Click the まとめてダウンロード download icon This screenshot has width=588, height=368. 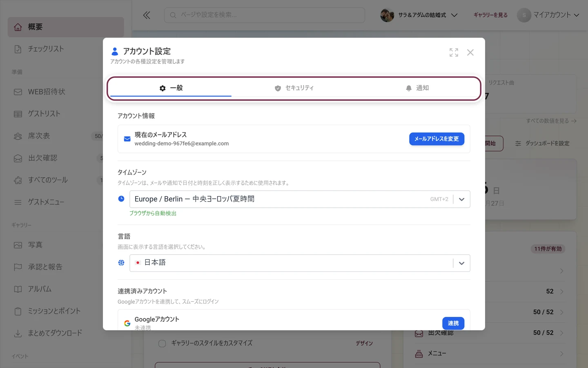click(18, 334)
